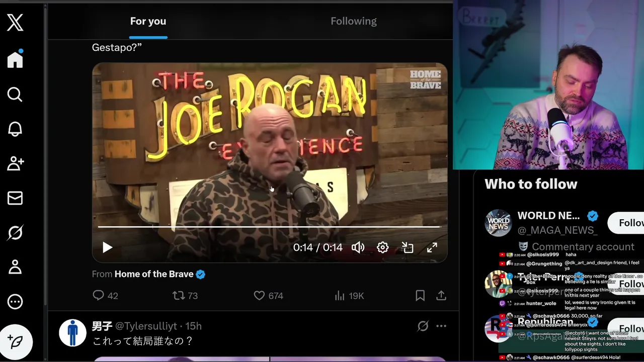Open the follow people icon in sidebar
The height and width of the screenshot is (362, 644).
click(x=15, y=163)
